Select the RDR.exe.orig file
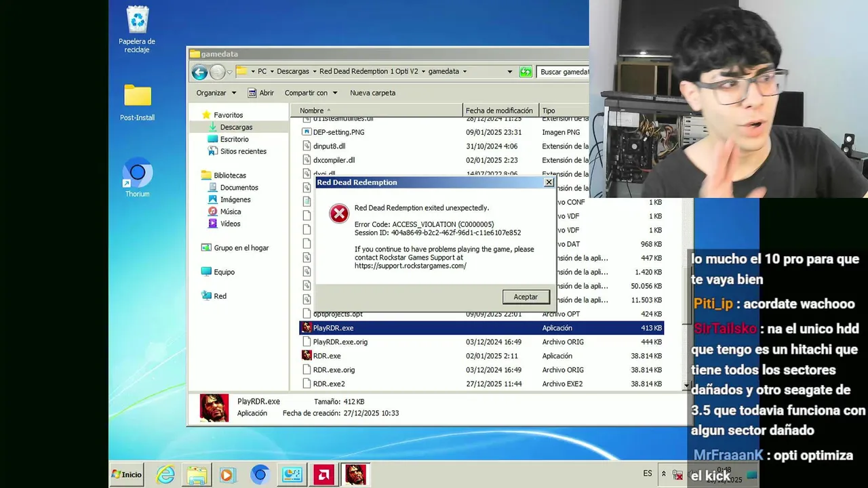 click(x=334, y=370)
